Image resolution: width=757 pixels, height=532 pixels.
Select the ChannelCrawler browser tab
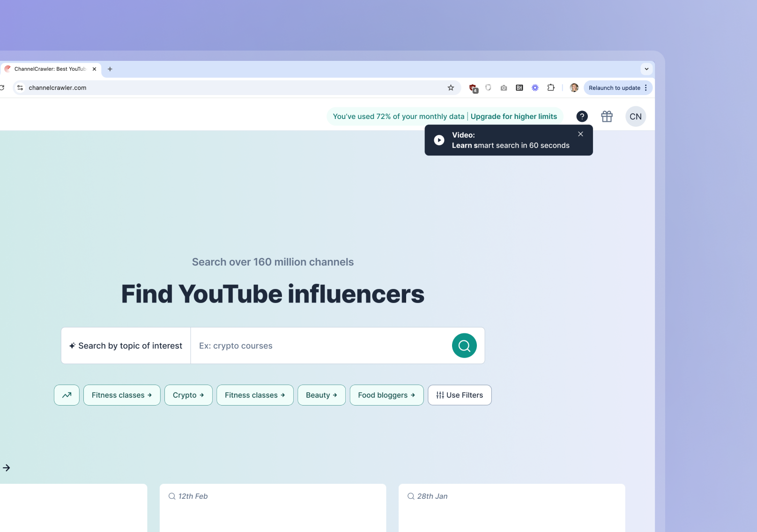[x=50, y=69]
